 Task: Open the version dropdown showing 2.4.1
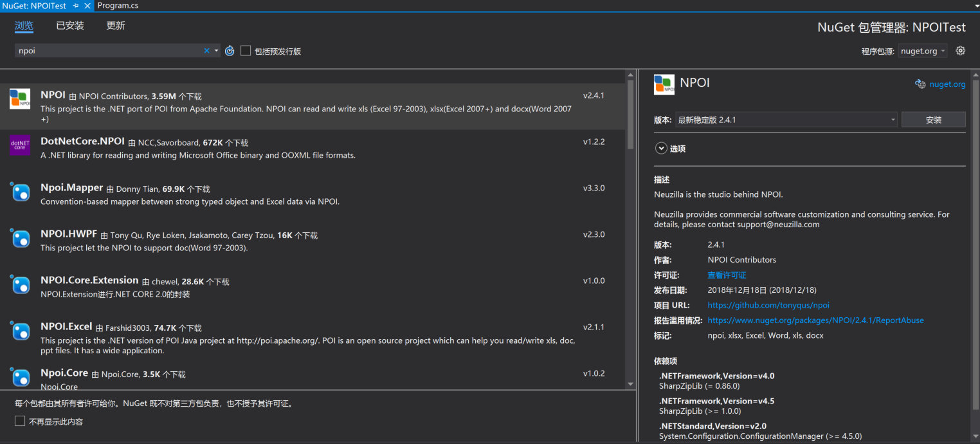[x=786, y=120]
